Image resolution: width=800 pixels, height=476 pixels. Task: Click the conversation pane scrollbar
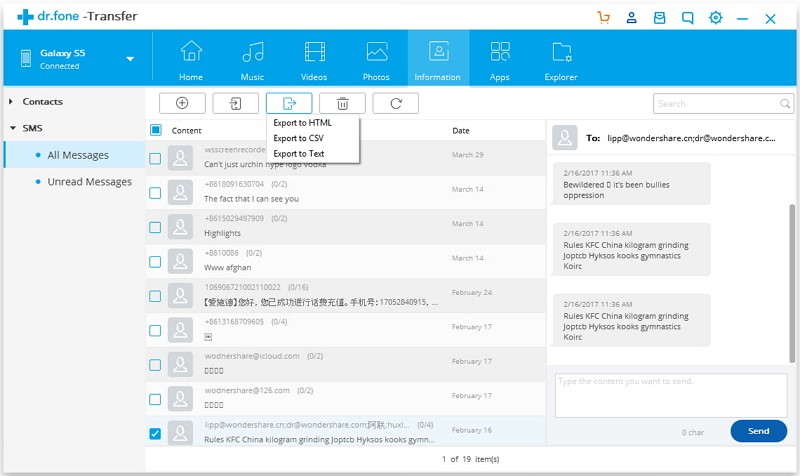[792, 283]
